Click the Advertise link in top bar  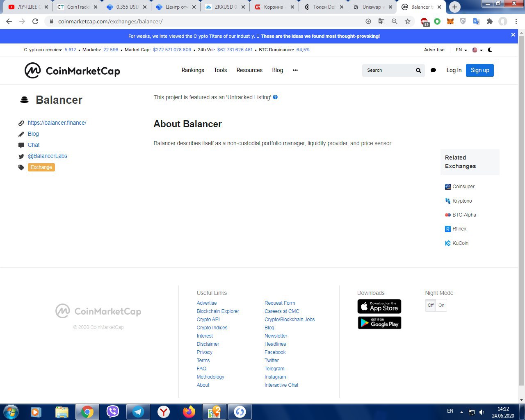click(434, 50)
